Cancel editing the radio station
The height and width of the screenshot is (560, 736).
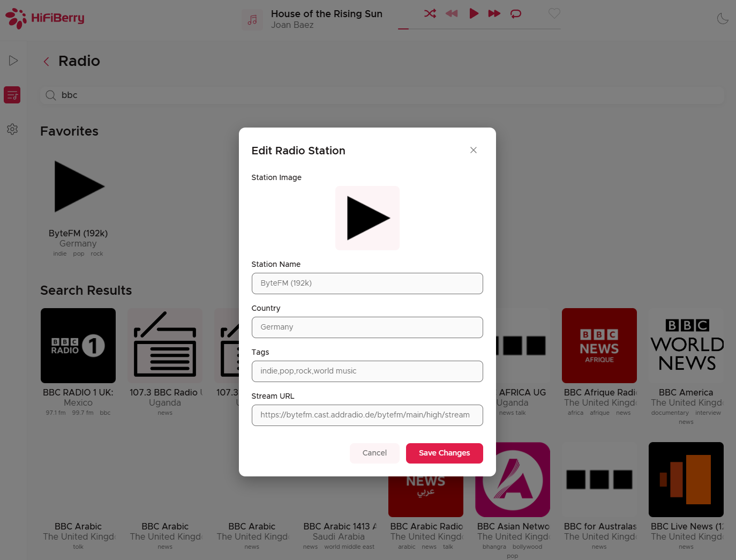click(374, 453)
